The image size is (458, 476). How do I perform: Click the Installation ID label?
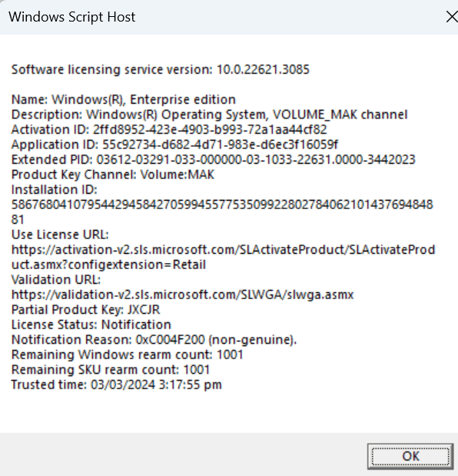click(55, 190)
